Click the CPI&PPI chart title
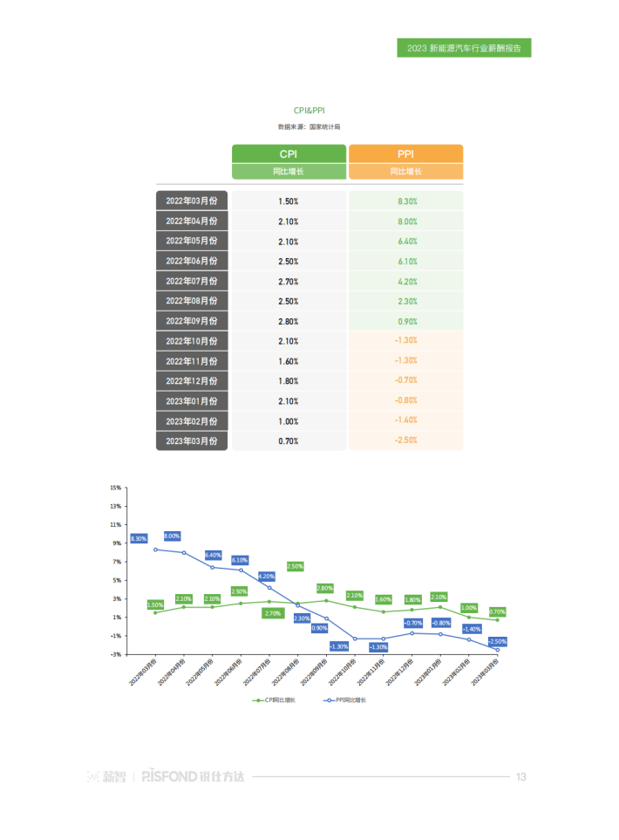 coord(309,111)
